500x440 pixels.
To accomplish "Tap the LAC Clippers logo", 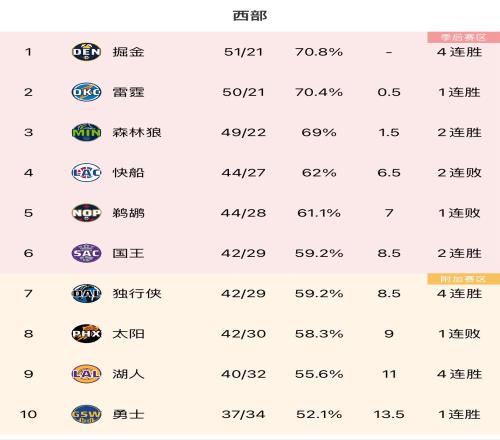I will pos(86,172).
